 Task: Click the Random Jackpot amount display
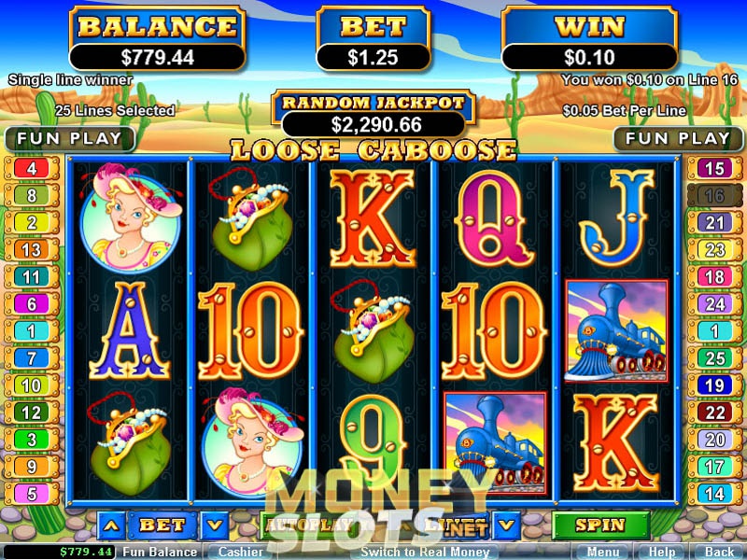coord(373,125)
